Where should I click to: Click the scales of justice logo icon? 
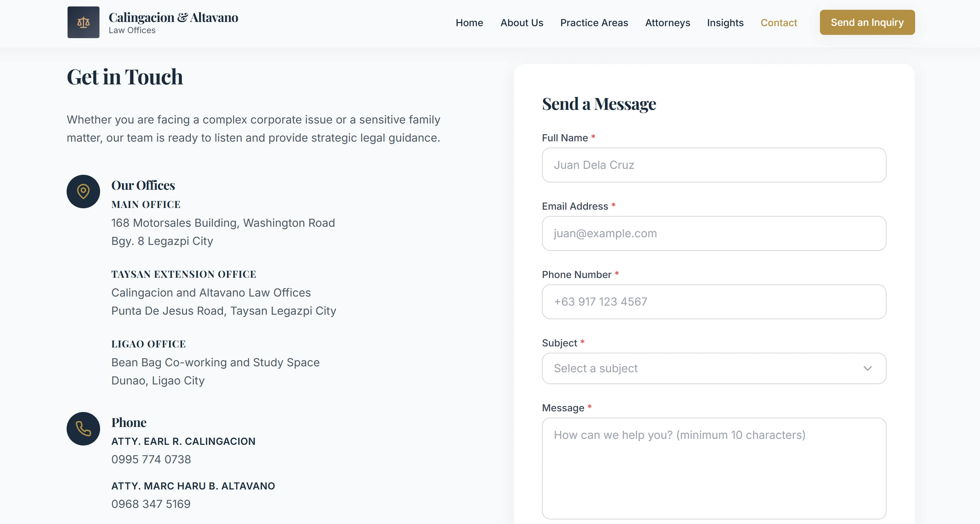[83, 22]
